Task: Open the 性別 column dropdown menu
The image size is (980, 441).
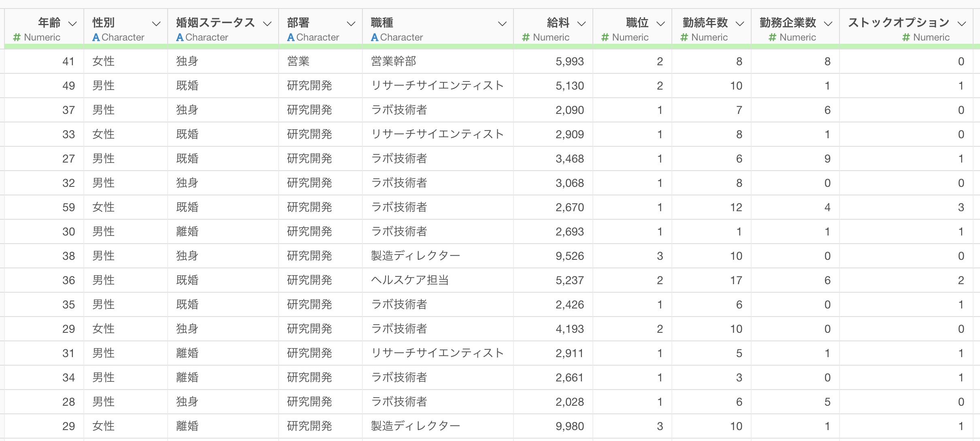Action: tap(156, 24)
